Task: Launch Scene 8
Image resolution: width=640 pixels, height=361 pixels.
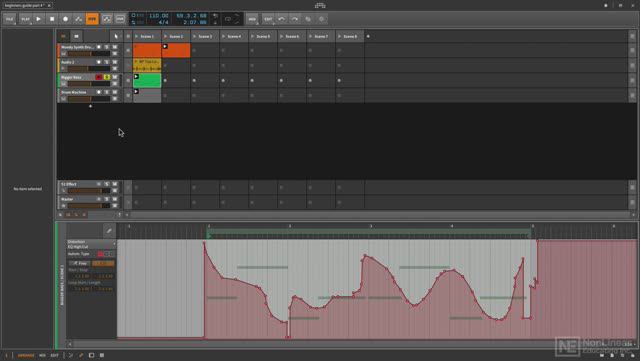Action: 340,36
